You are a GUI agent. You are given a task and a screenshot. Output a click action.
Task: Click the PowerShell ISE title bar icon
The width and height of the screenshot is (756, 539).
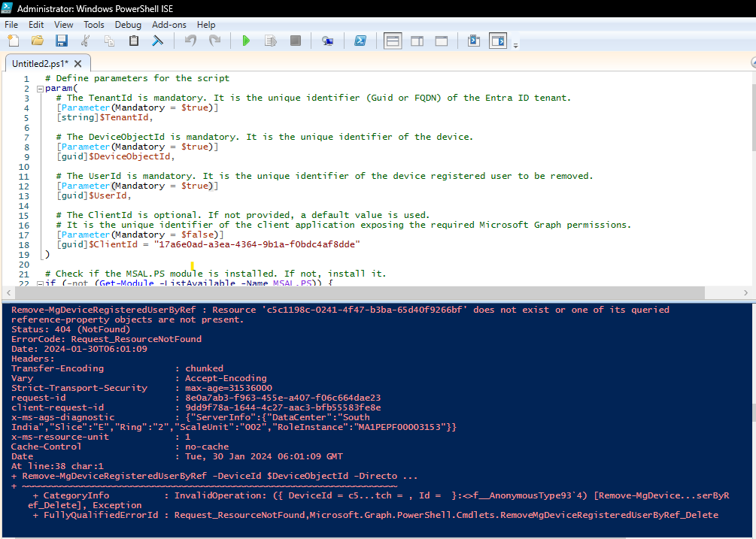(7, 8)
